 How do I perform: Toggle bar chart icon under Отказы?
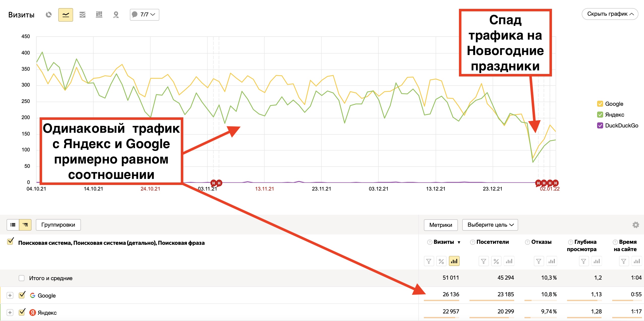pos(551,261)
